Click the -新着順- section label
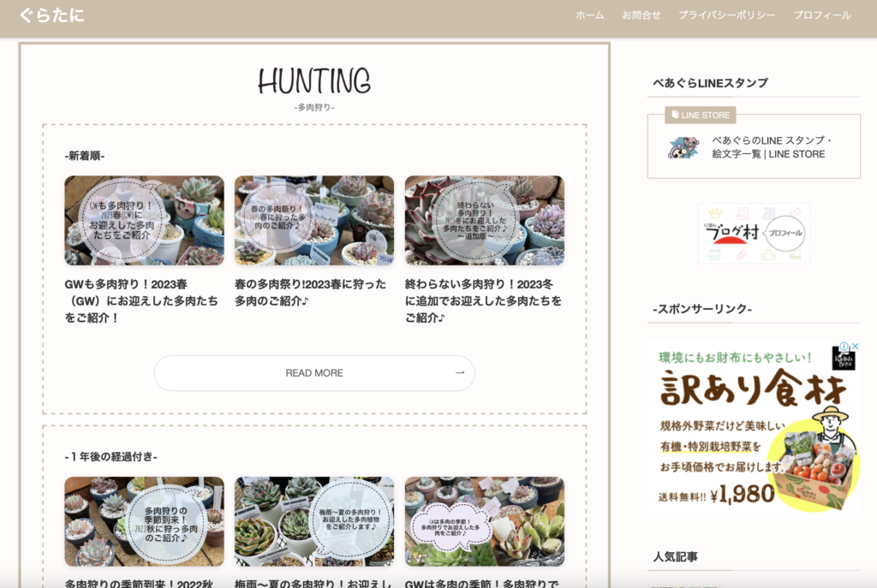This screenshot has width=877, height=588. tap(85, 156)
